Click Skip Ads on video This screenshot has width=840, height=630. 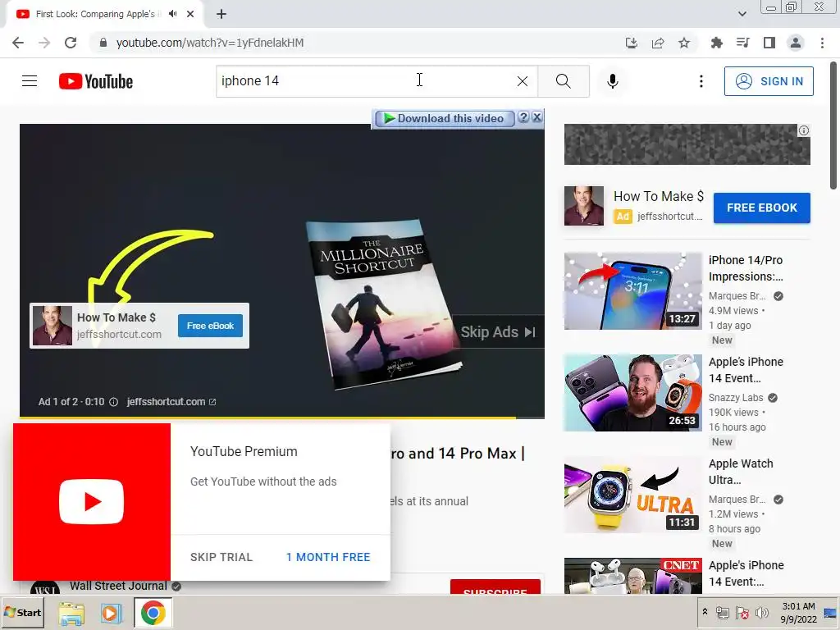[498, 332]
